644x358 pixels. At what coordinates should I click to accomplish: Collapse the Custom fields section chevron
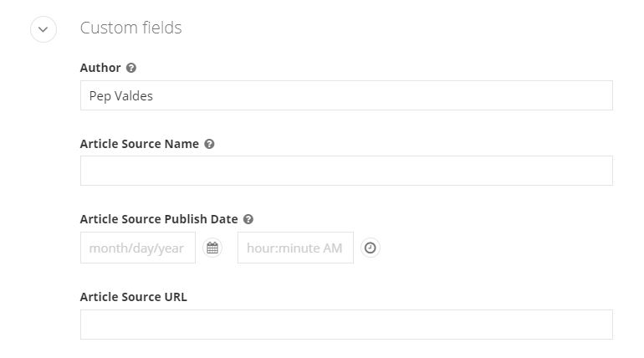tap(43, 29)
